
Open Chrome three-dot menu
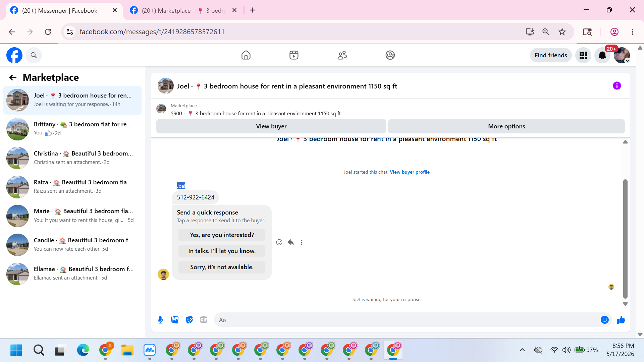[x=633, y=32]
